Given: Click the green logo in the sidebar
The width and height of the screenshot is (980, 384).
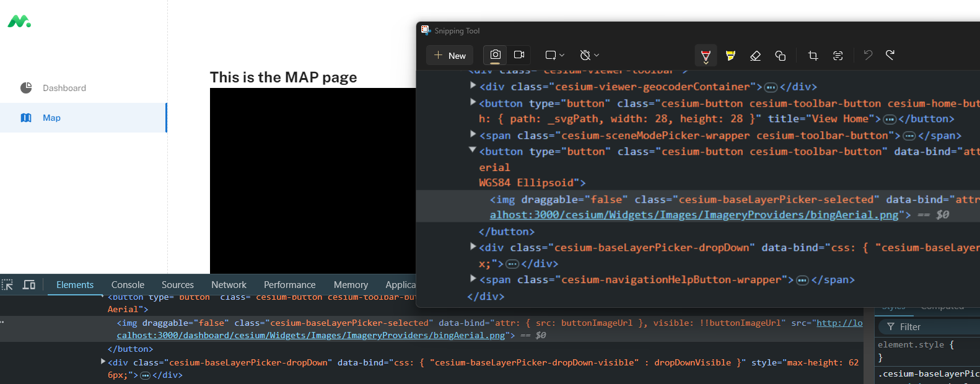Looking at the screenshot, I should pos(19,22).
